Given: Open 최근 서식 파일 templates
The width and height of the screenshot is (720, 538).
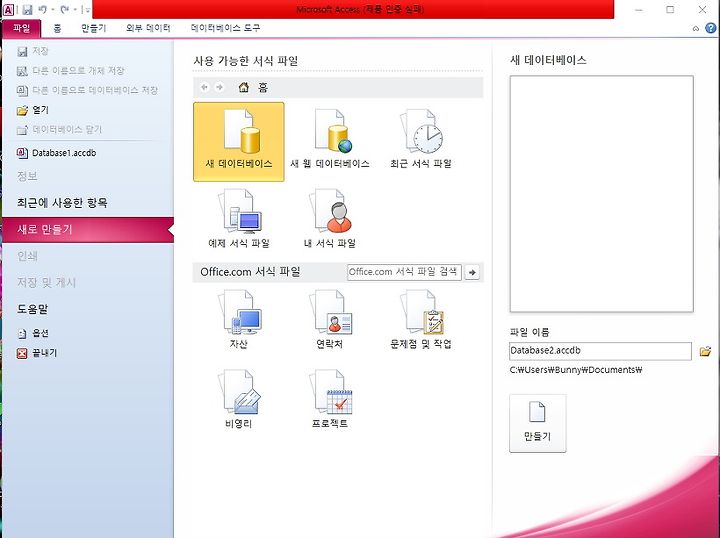Looking at the screenshot, I should (x=421, y=141).
